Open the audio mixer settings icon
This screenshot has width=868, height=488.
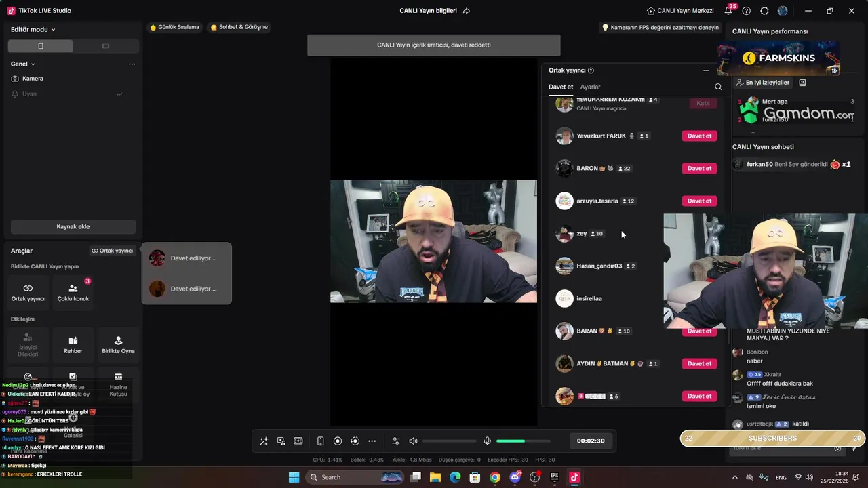point(396,441)
